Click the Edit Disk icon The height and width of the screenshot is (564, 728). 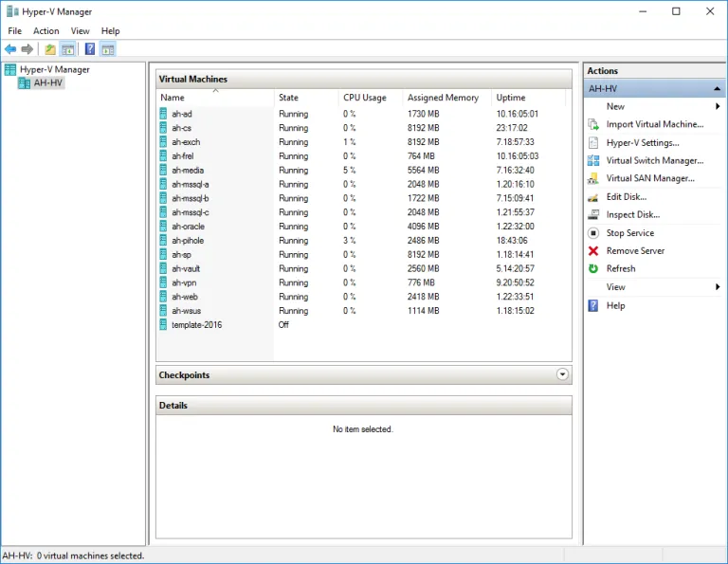point(593,197)
